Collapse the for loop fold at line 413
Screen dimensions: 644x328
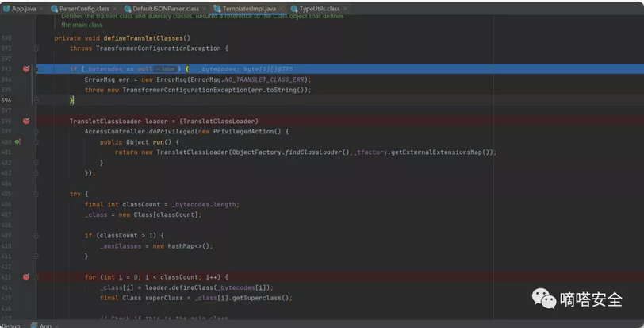pyautogui.click(x=36, y=277)
